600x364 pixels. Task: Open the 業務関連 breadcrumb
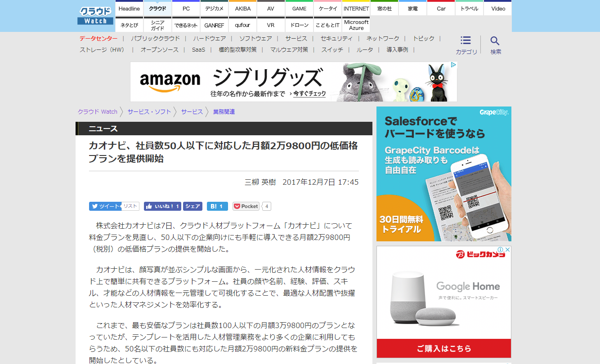(x=224, y=112)
